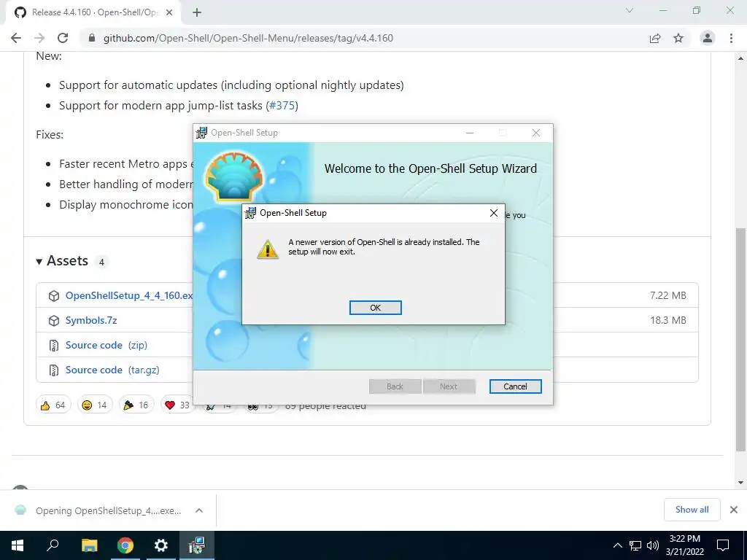Click the scrollbar up arrow

[x=740, y=58]
